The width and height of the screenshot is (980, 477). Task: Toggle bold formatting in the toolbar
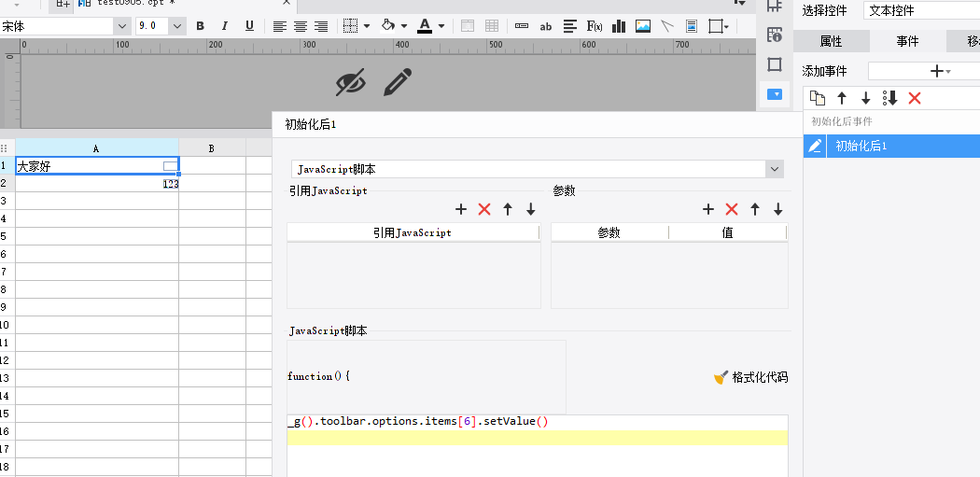coord(200,26)
